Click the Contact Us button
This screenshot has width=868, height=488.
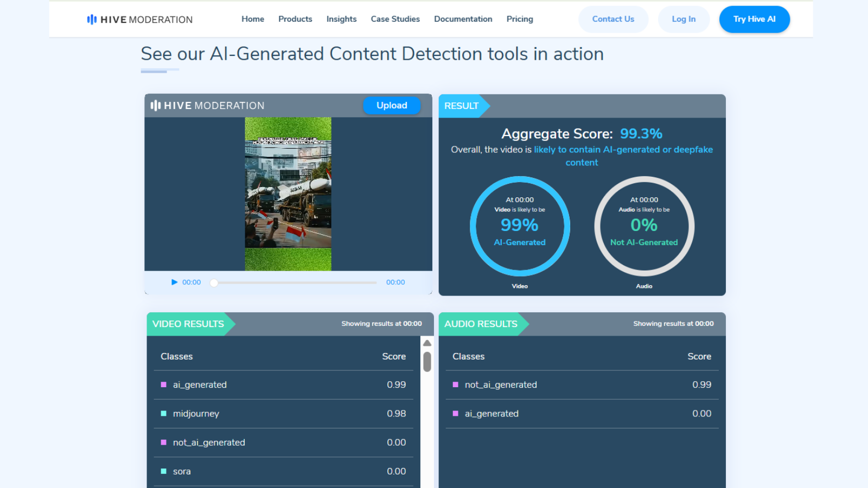(613, 19)
